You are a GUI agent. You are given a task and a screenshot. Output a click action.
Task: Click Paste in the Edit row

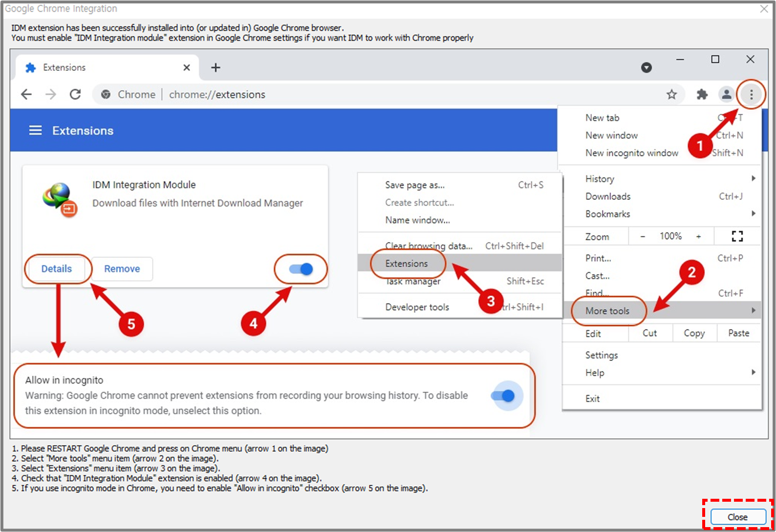click(x=739, y=333)
